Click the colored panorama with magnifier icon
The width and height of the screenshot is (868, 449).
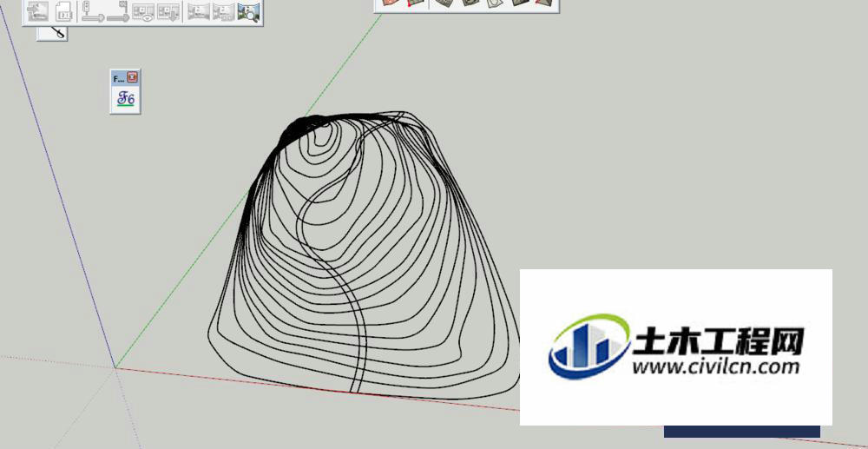tap(248, 11)
